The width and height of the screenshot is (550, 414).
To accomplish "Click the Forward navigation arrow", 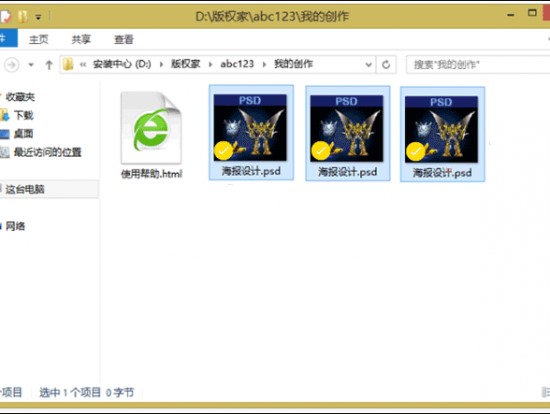I will pos(12,65).
